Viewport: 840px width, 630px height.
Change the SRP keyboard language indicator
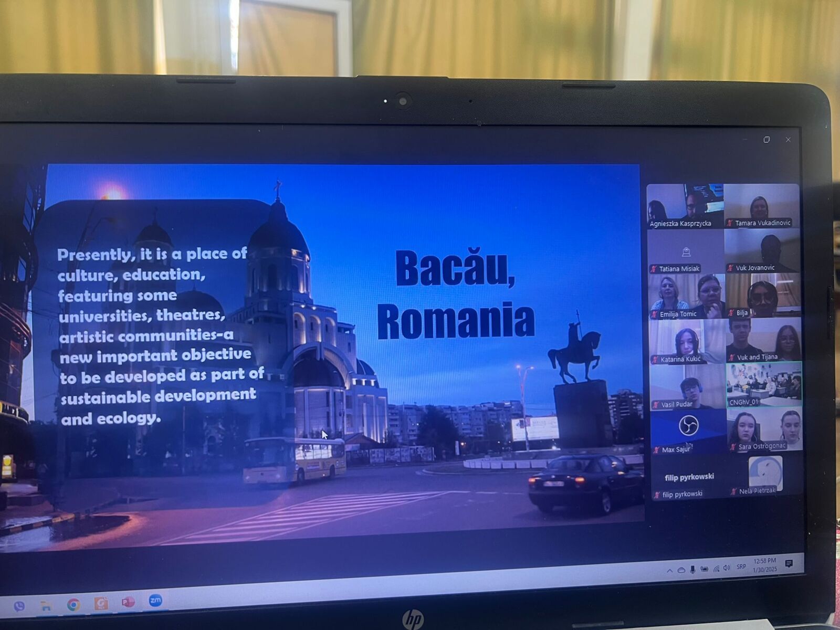coord(741,567)
